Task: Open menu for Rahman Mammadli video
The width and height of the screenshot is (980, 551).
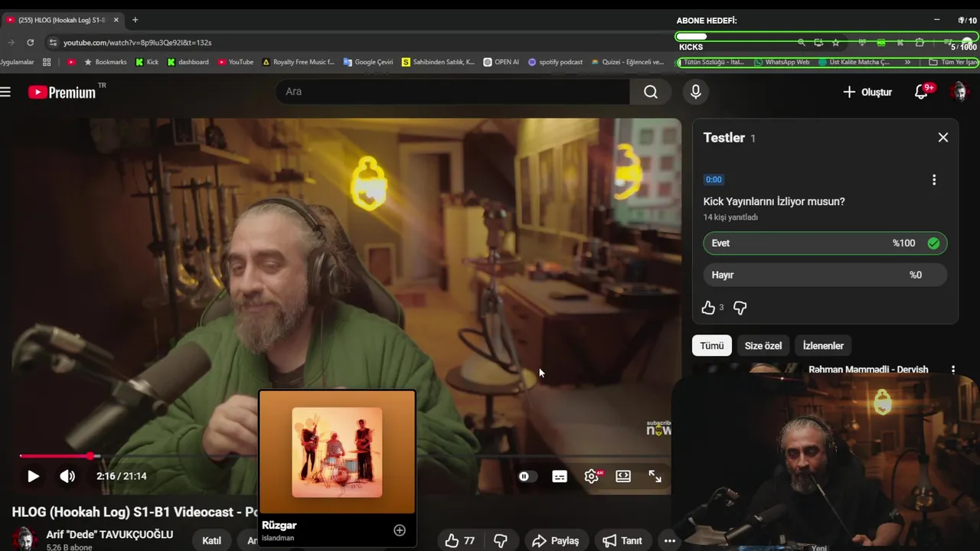Action: coord(953,370)
